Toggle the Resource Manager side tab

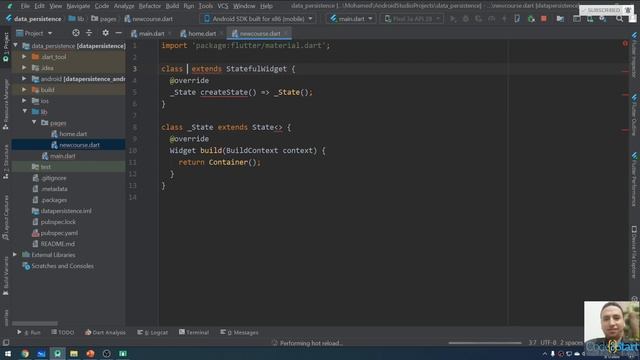click(x=6, y=104)
